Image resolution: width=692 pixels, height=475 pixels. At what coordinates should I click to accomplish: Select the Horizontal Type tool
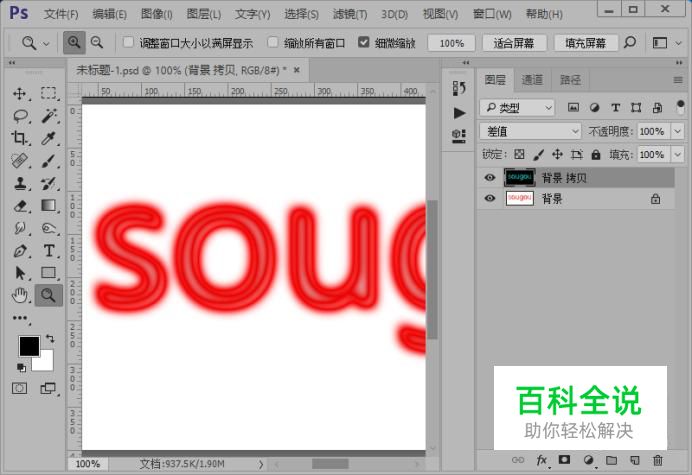coord(49,251)
